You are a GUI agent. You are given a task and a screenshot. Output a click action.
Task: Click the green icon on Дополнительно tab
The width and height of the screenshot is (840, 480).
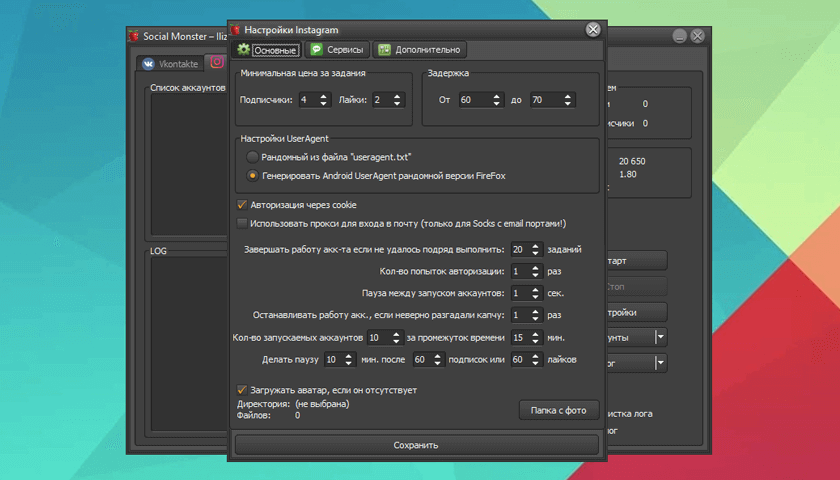384,49
